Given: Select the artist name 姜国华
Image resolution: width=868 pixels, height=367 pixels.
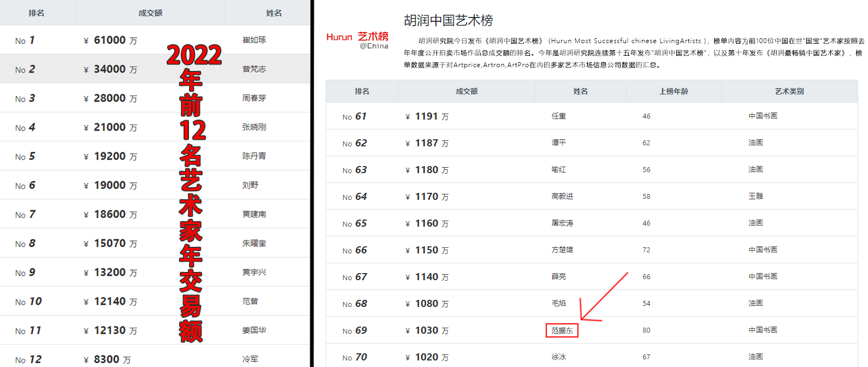Looking at the screenshot, I should tap(254, 330).
